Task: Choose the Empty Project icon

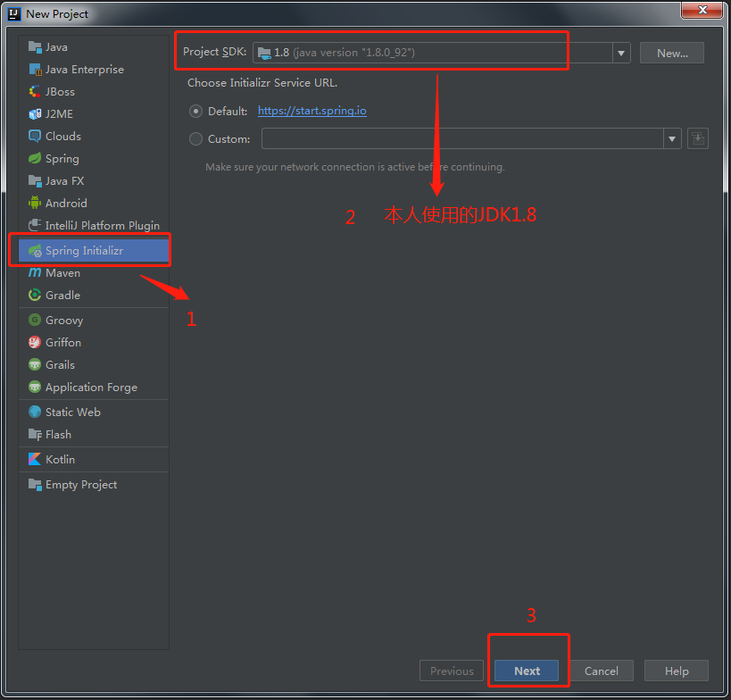Action: tap(35, 485)
